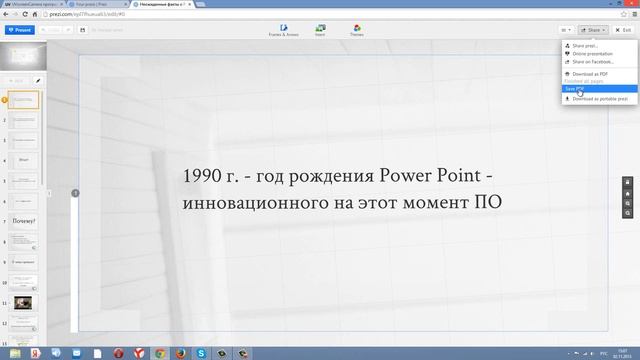Select the 'Почему?' path thumbnail
Image resolution: width=640 pixels, height=360 pixels.
click(23, 221)
